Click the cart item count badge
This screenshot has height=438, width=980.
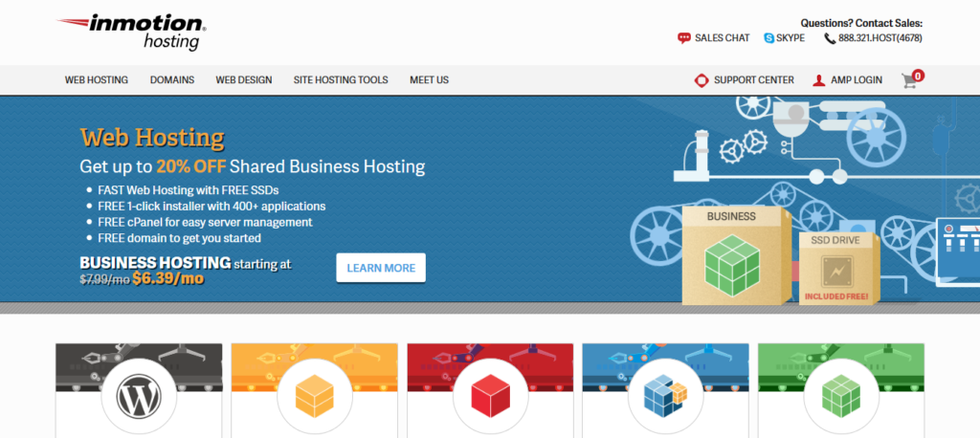918,76
